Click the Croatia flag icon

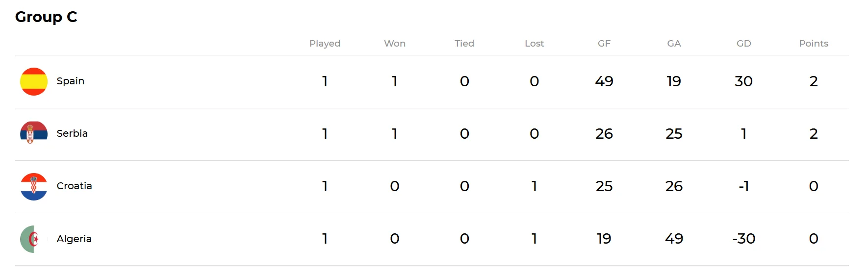tap(34, 186)
